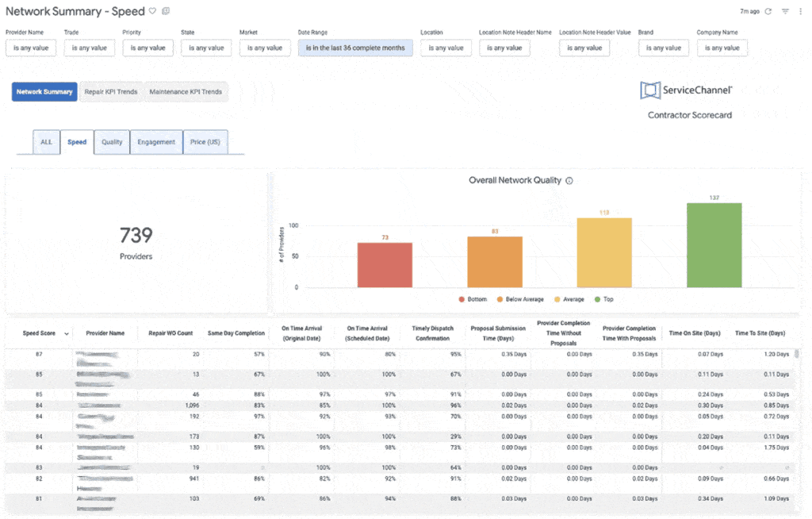Image resolution: width=812 pixels, height=519 pixels.
Task: Open the Date Range filter
Action: click(x=355, y=48)
